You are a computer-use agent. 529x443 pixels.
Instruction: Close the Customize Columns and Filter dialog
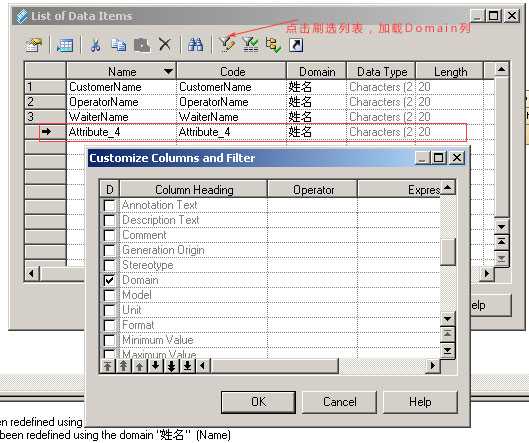457,158
